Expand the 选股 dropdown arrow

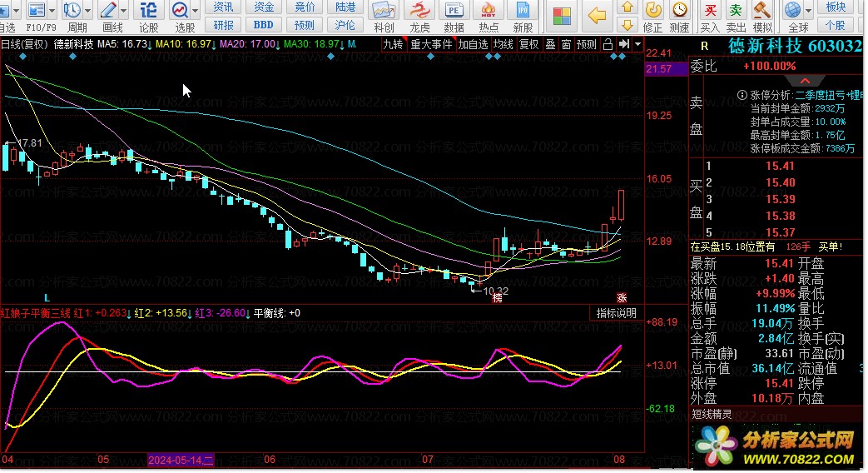[x=196, y=11]
